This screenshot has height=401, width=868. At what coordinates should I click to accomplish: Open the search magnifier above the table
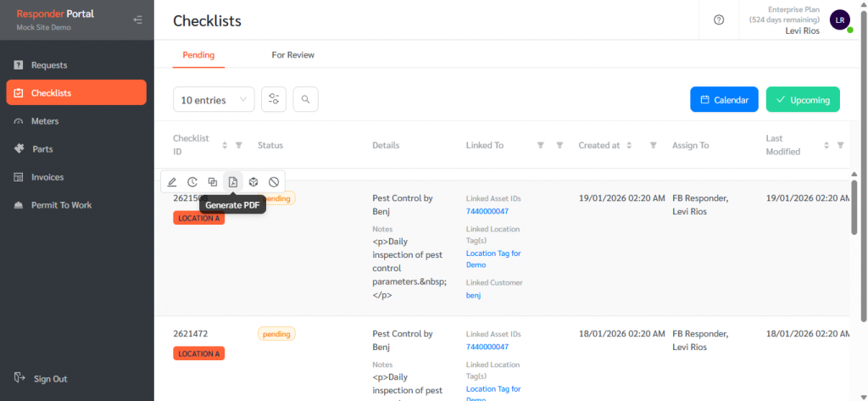[x=305, y=99]
